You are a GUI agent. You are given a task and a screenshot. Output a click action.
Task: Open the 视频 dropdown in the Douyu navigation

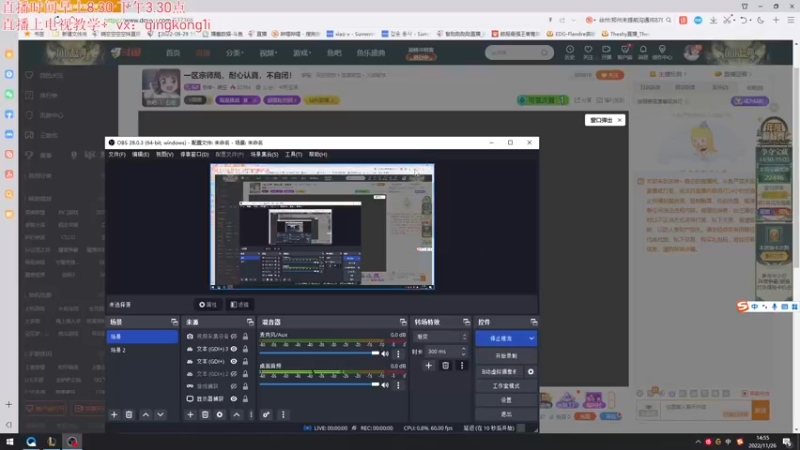click(x=268, y=53)
